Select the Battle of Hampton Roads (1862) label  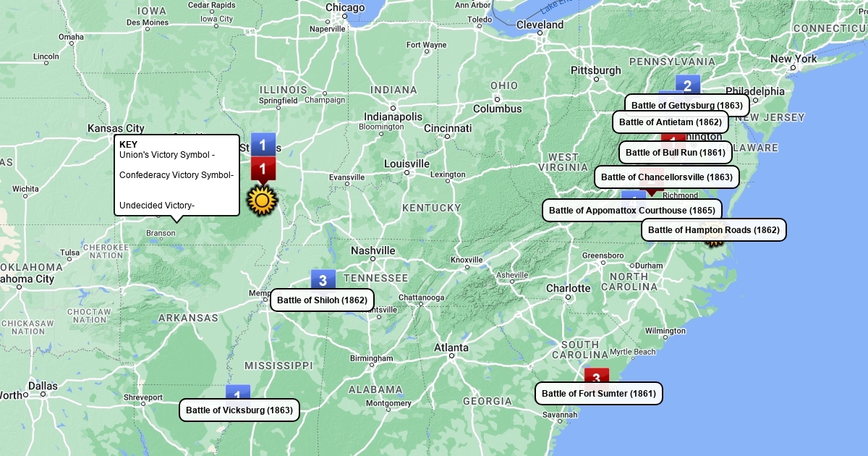(713, 230)
